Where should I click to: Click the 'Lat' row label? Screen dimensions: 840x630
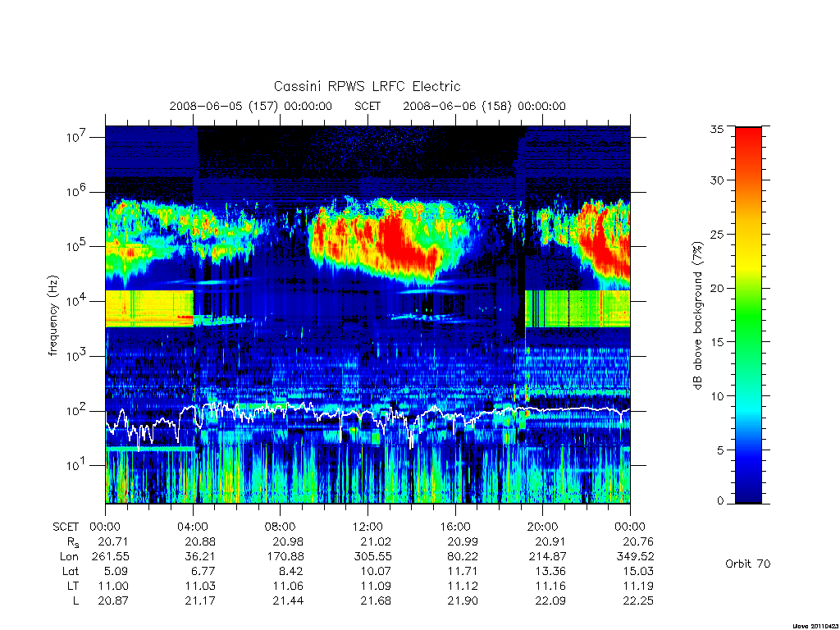pos(71,571)
